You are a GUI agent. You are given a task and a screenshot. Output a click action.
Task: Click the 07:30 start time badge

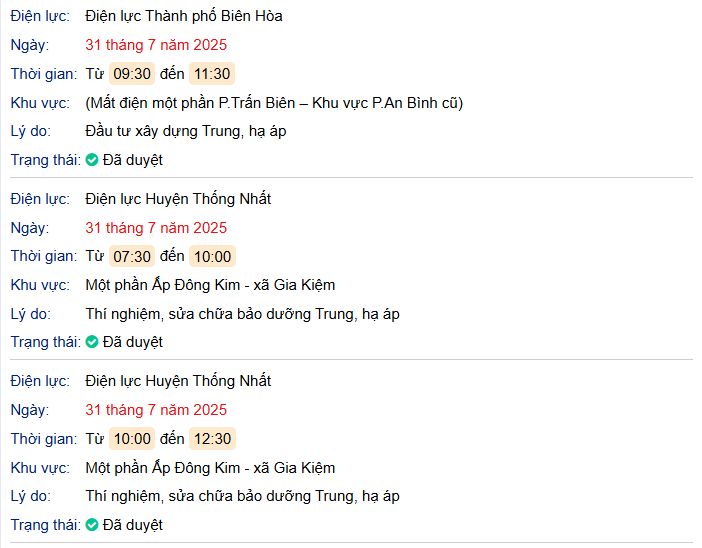pos(132,256)
